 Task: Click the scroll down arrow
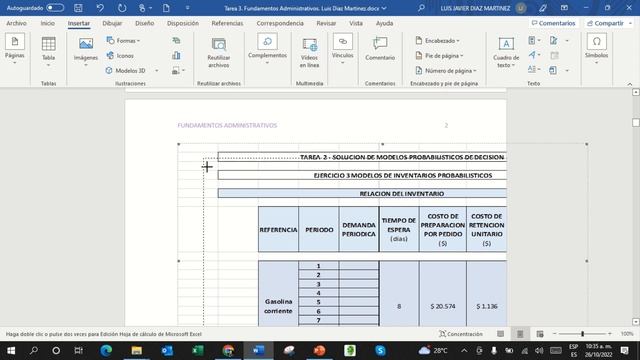636,322
